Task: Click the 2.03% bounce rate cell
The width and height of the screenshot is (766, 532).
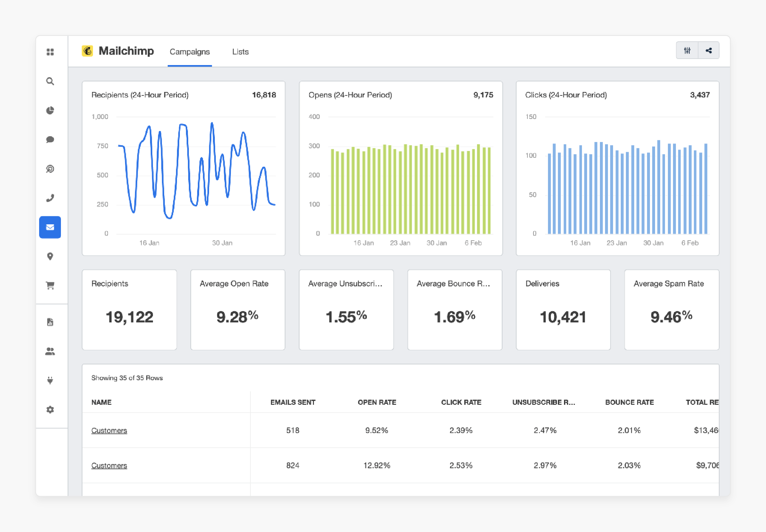Action: tap(629, 465)
